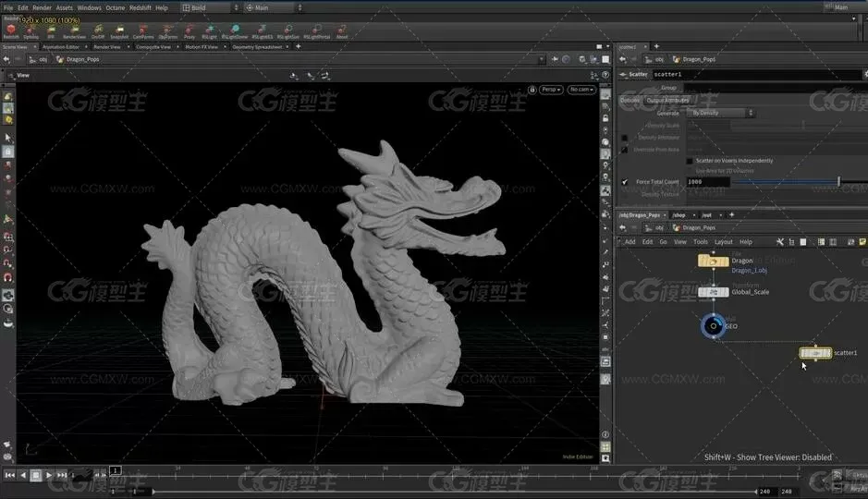868x499 pixels.
Task: Click the gear icon in Scatter parameter pane
Action: (x=865, y=74)
